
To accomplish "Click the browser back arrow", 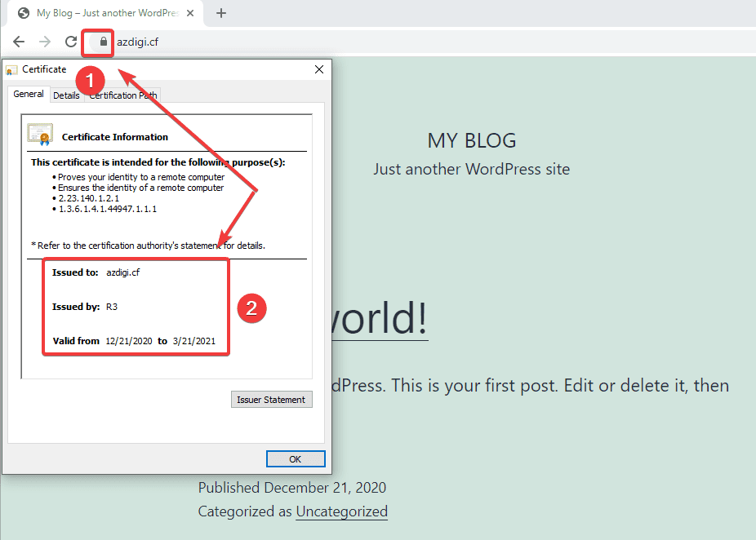I will pyautogui.click(x=19, y=42).
